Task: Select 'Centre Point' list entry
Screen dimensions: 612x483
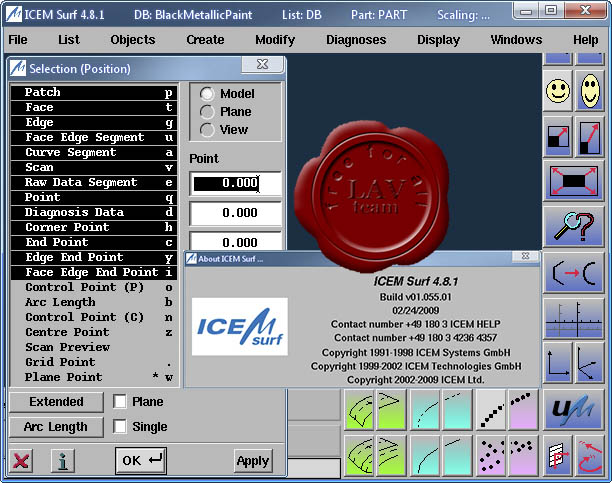Action: point(94,332)
